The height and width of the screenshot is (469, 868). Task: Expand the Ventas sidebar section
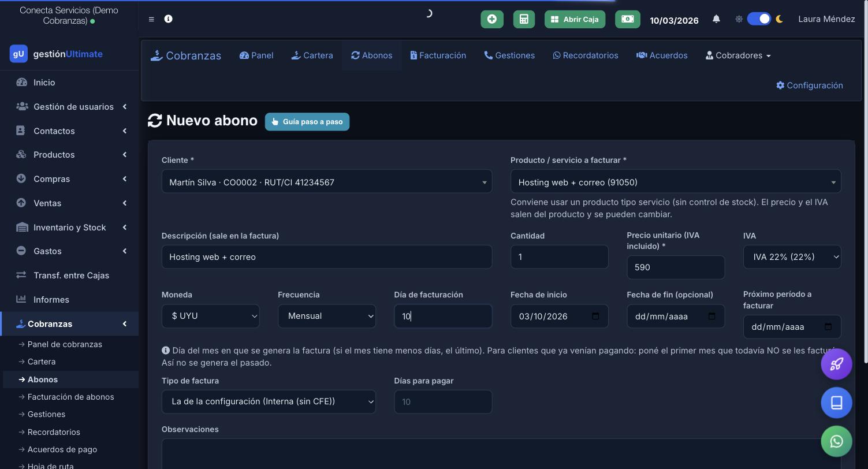[69, 203]
